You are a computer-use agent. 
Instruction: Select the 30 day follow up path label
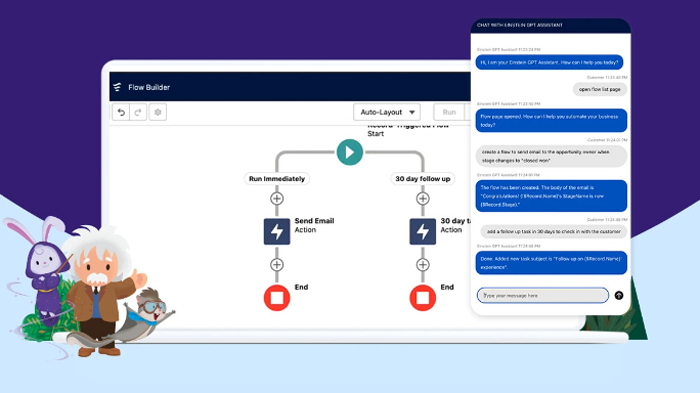click(422, 179)
